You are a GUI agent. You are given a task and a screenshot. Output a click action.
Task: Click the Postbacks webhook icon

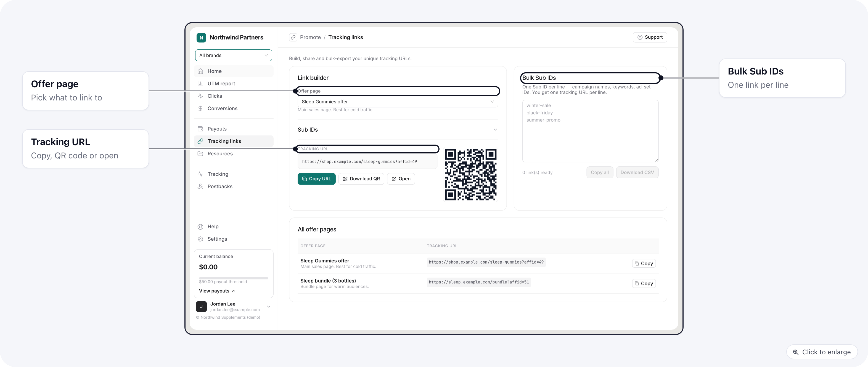point(200,187)
